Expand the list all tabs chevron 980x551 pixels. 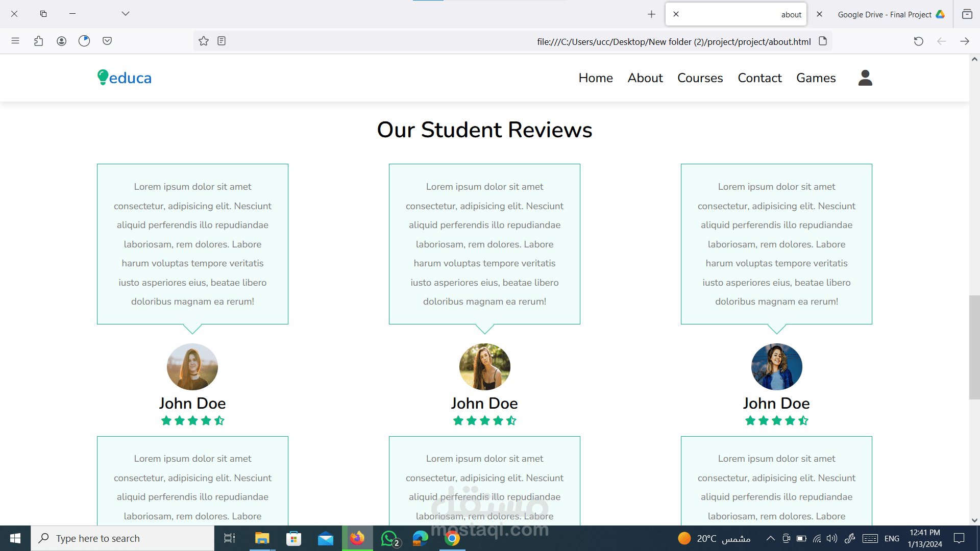coord(126,14)
